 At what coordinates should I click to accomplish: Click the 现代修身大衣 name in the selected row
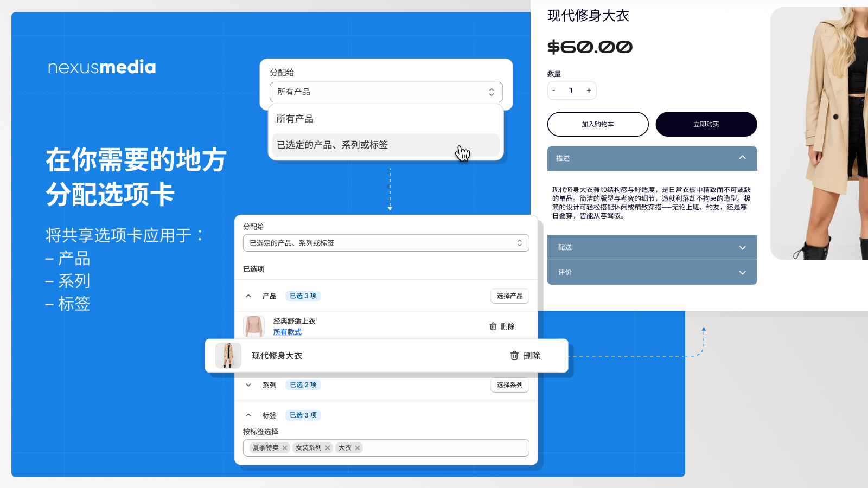click(x=277, y=356)
